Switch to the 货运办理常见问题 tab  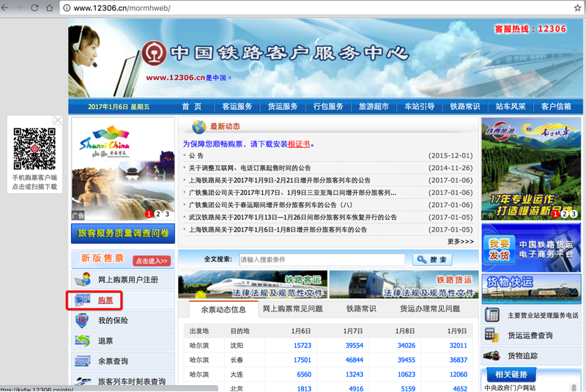[430, 308]
